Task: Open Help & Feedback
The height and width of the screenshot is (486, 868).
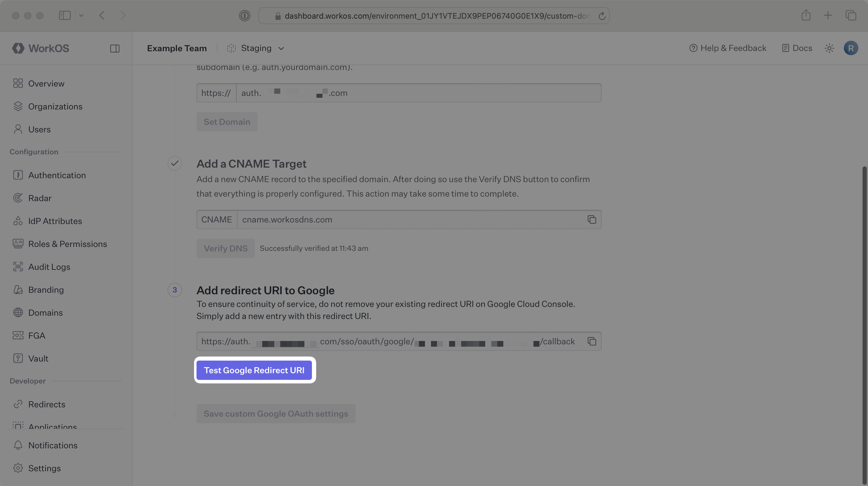Action: 728,48
